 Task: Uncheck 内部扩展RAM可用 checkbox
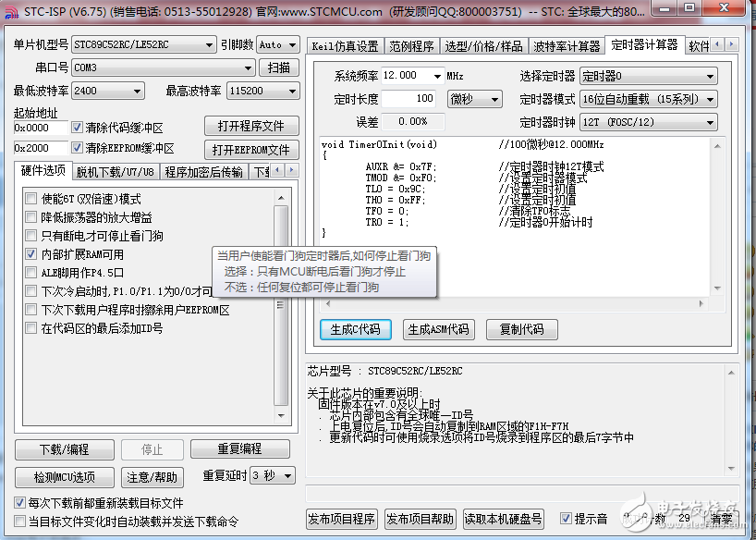pos(30,254)
